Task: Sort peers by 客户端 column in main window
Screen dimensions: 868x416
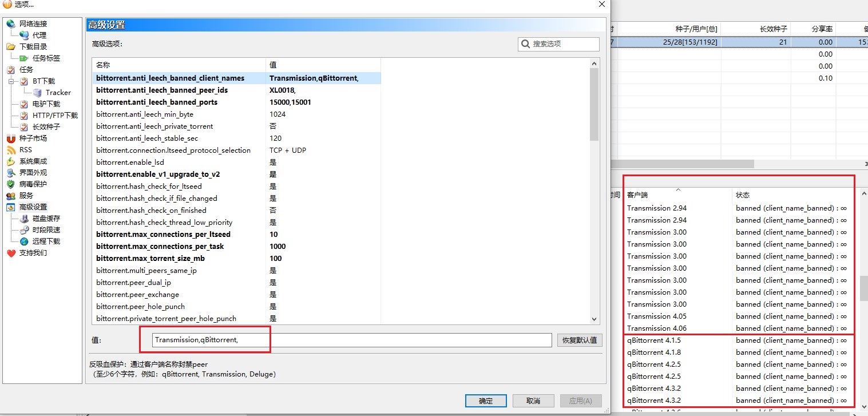Action: click(x=677, y=195)
